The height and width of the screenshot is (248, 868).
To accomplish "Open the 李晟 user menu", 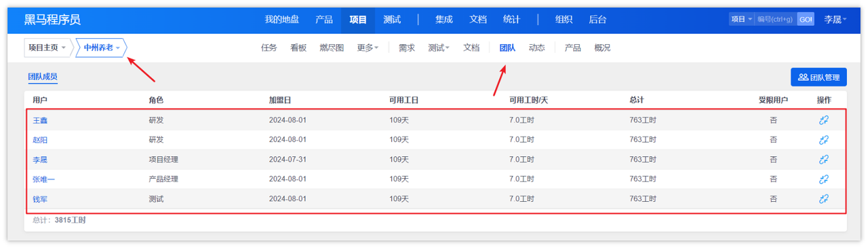I will tap(835, 20).
